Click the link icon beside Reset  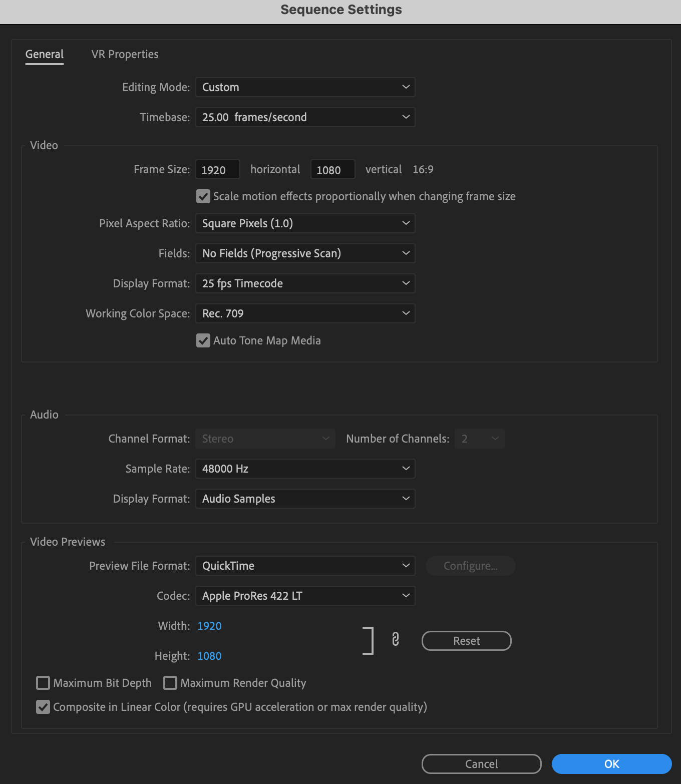pyautogui.click(x=396, y=640)
